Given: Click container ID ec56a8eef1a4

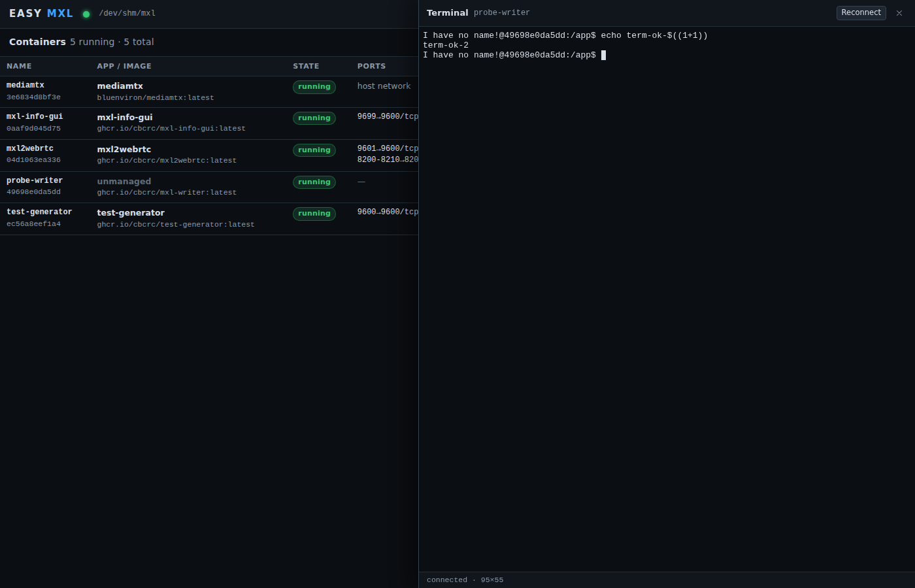Looking at the screenshot, I should coord(33,224).
